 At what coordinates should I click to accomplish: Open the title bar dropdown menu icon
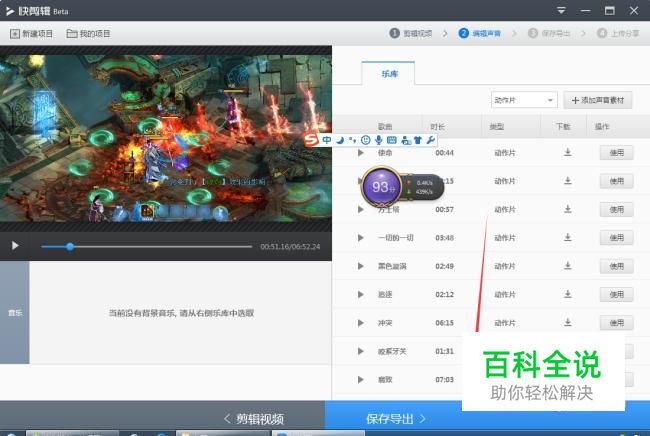[561, 10]
